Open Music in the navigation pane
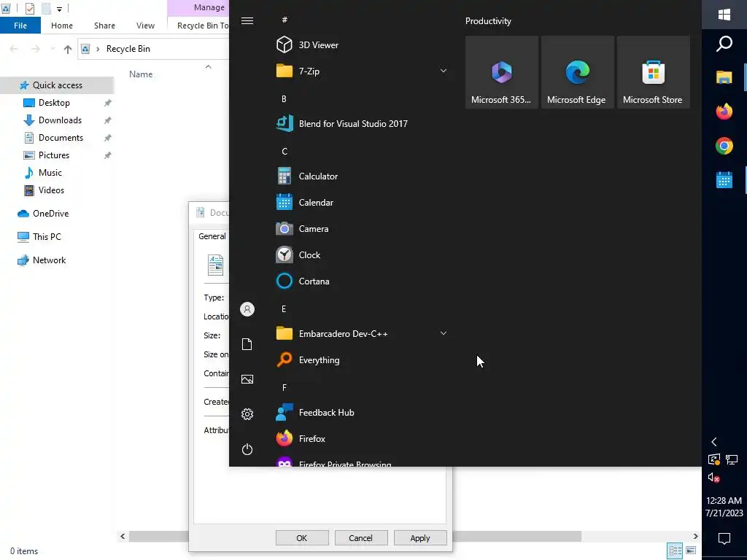Image resolution: width=747 pixels, height=560 pixels. coord(50,173)
